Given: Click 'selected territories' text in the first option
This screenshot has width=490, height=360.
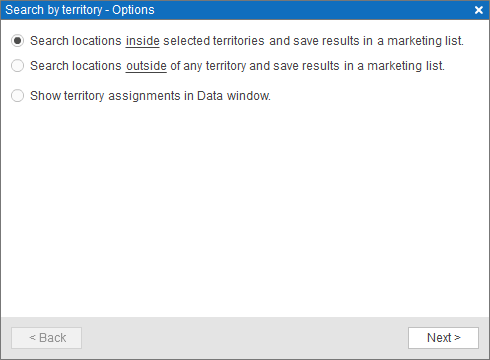Looking at the screenshot, I should tap(214, 41).
